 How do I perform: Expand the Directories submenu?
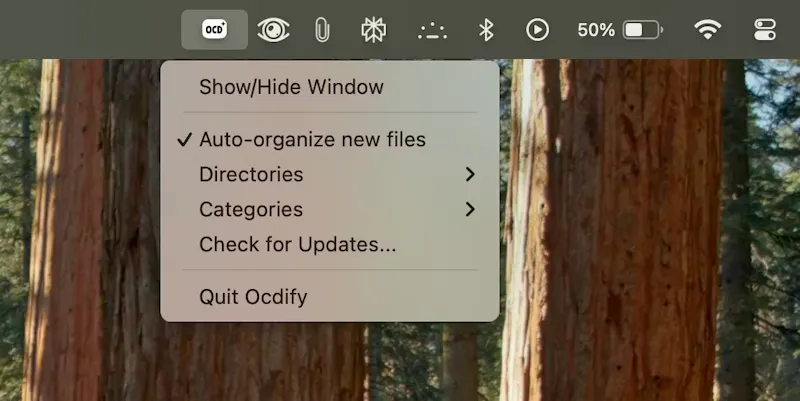330,174
